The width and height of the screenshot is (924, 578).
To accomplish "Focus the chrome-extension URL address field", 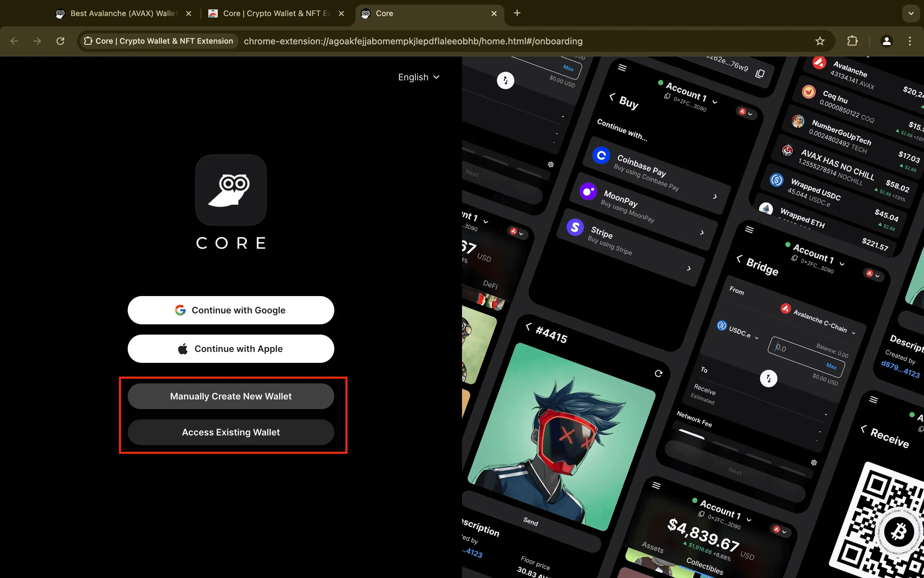I will click(413, 41).
